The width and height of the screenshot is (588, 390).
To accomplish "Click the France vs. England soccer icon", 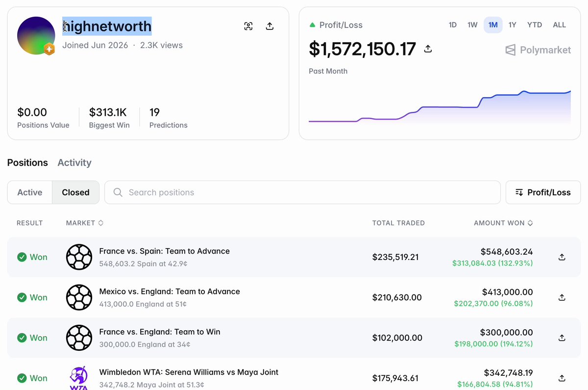I will tap(79, 338).
